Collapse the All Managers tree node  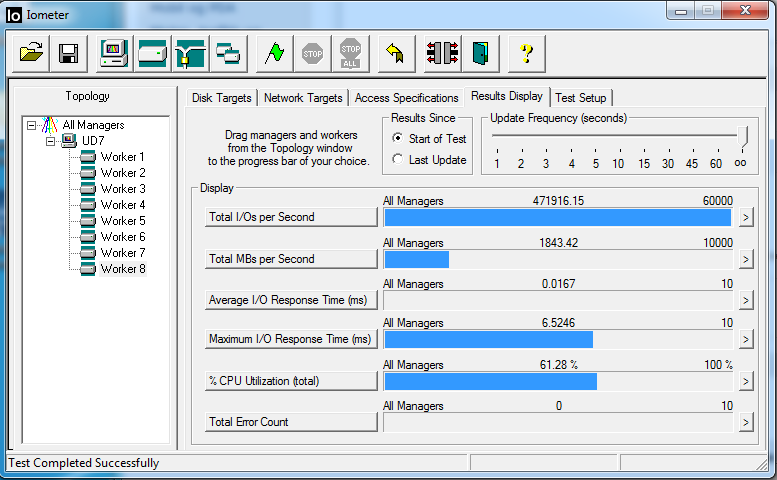coord(31,125)
